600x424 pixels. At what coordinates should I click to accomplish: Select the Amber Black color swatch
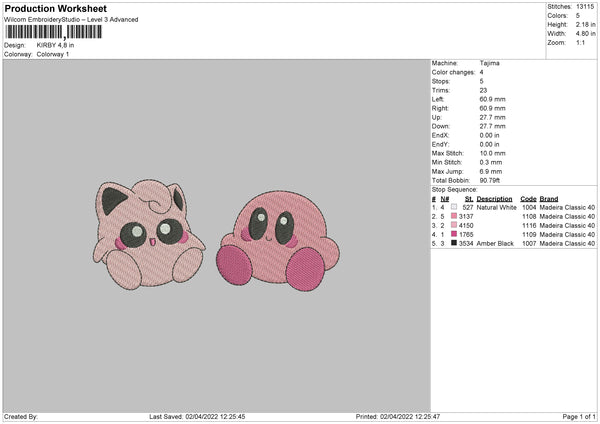pos(456,243)
